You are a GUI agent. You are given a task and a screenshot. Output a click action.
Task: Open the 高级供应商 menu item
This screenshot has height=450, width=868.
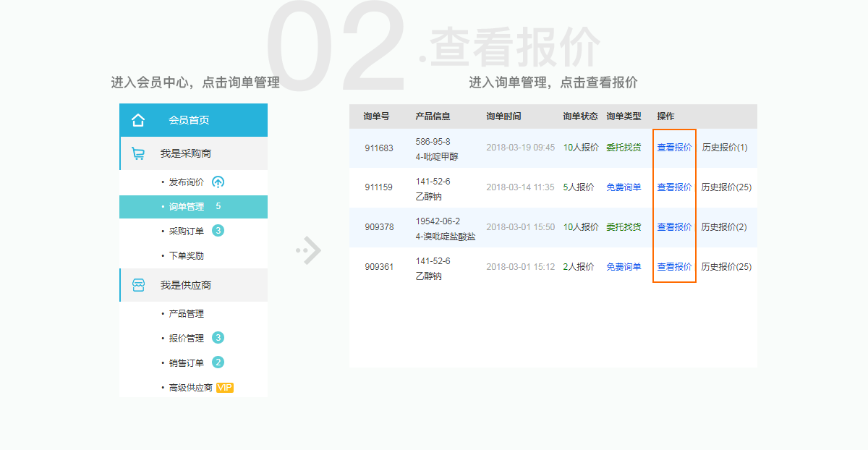pyautogui.click(x=191, y=388)
